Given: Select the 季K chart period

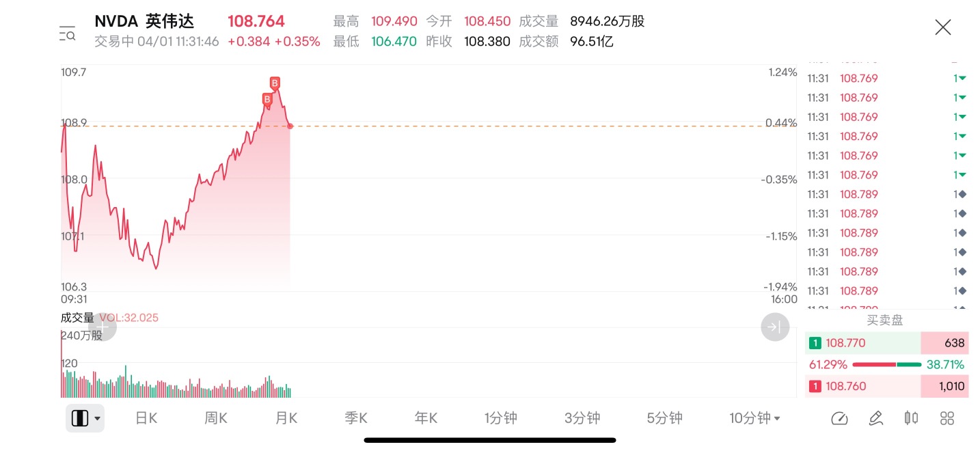Looking at the screenshot, I should pyautogui.click(x=356, y=418).
